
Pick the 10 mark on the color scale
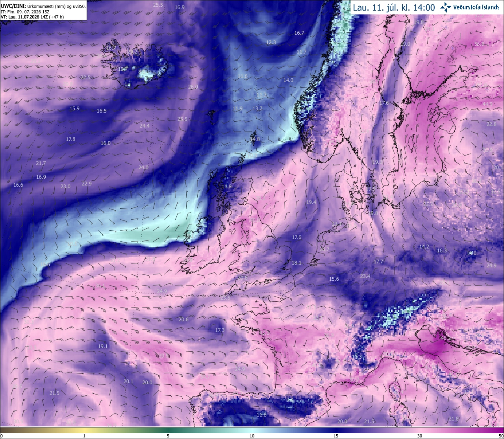click(x=252, y=436)
